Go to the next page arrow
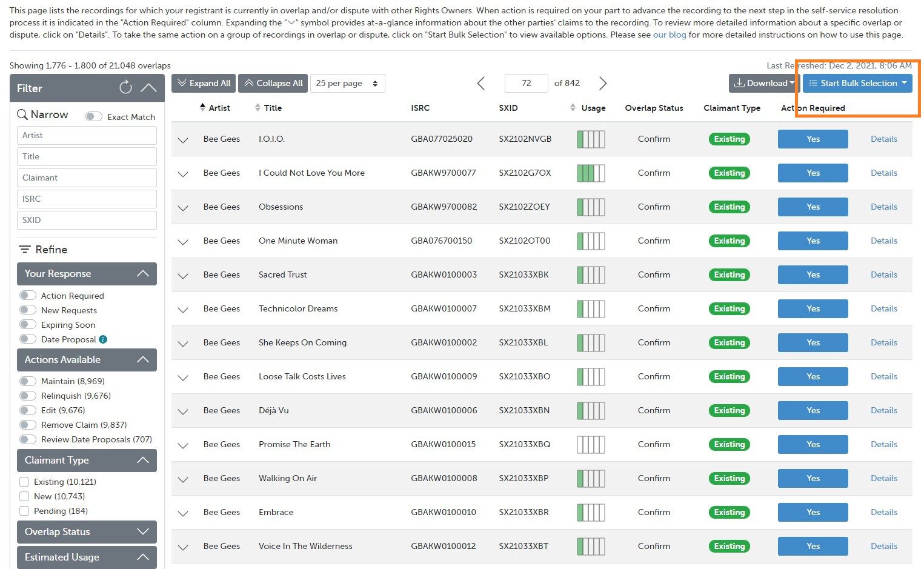924x569 pixels. [603, 84]
